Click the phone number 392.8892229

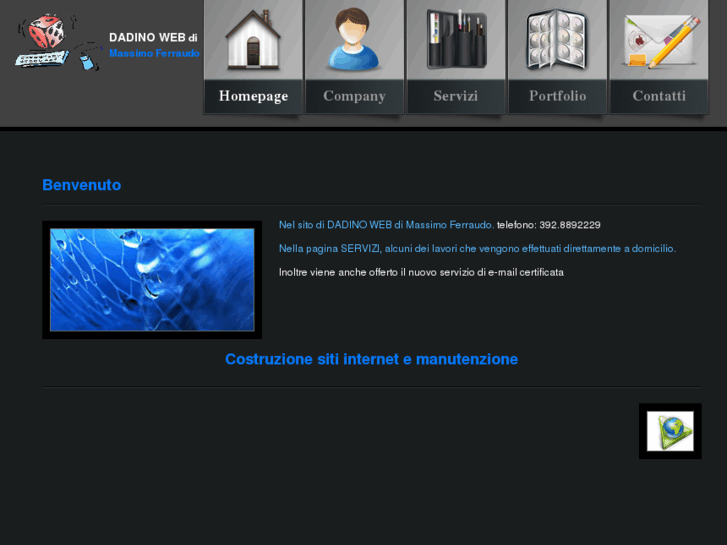[570, 225]
